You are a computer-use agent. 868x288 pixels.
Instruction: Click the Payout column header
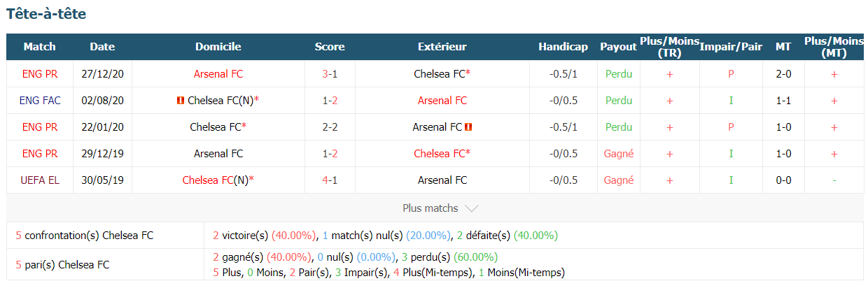pyautogui.click(x=619, y=47)
